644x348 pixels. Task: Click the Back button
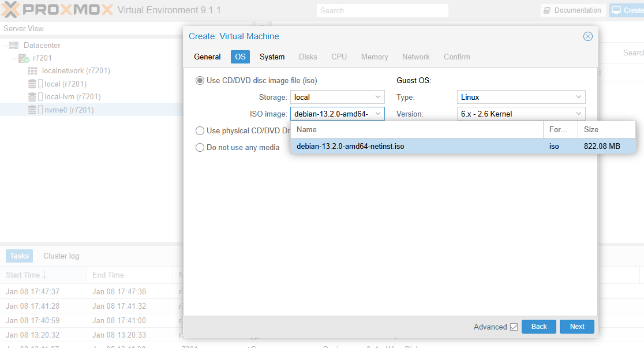coord(538,327)
